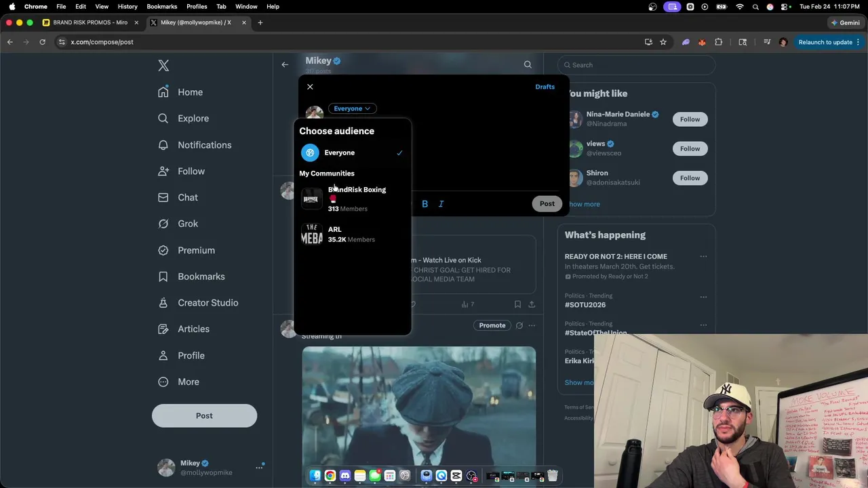This screenshot has width=868, height=488.
Task: Click the profile search magnifier icon
Action: (528, 65)
